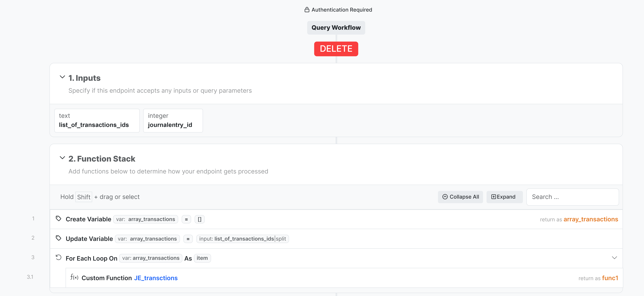Focus the Search function stack field
Viewport: 644px width, 296px height.
pos(573,197)
